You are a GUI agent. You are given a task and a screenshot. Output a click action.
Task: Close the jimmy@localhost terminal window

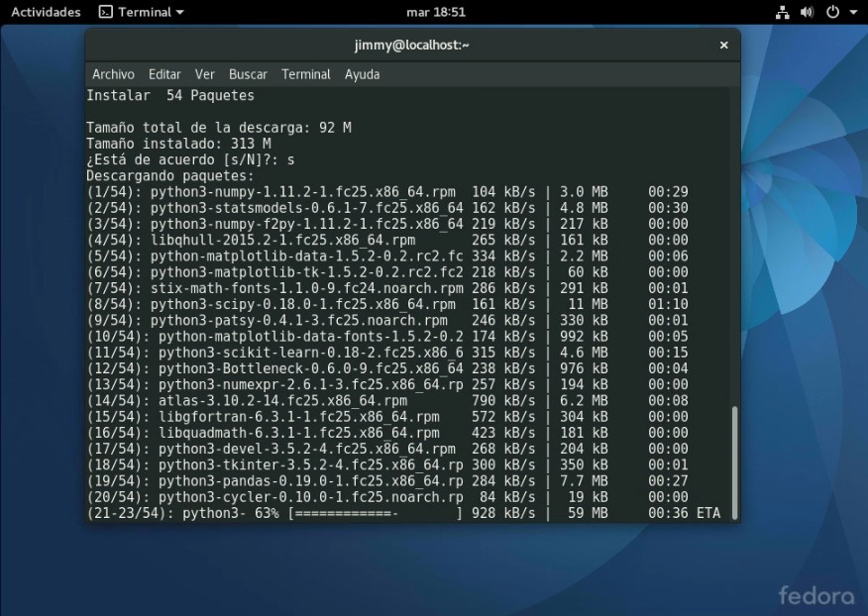point(723,45)
